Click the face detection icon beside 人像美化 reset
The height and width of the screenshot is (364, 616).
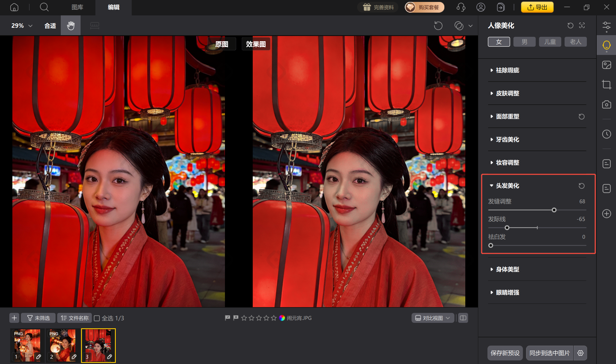(x=582, y=25)
